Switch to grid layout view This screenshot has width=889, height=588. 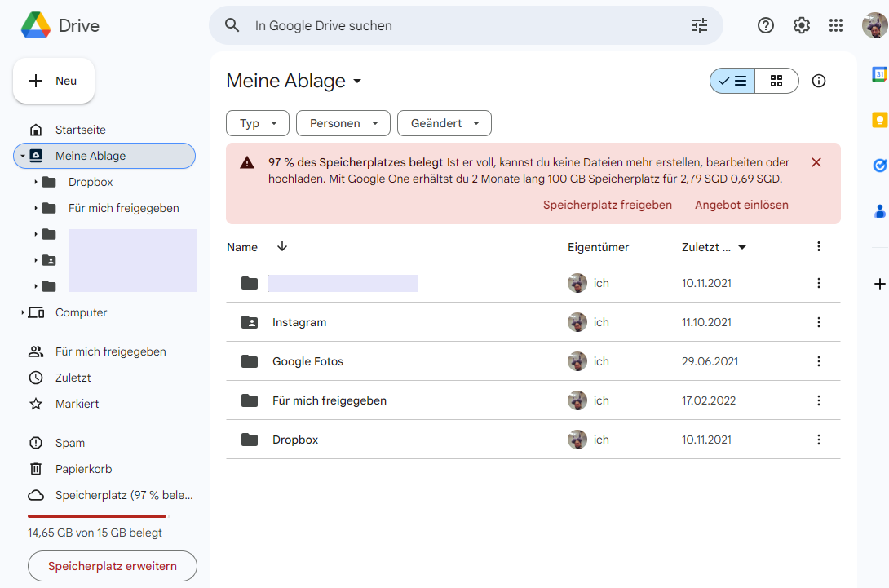click(x=776, y=81)
